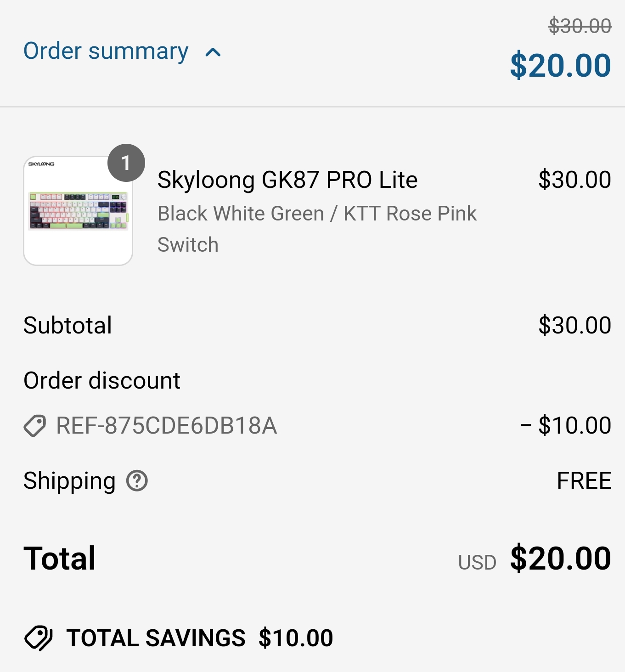
Task: Open the Skyloong keyboard product thumbnail
Action: pyautogui.click(x=78, y=211)
